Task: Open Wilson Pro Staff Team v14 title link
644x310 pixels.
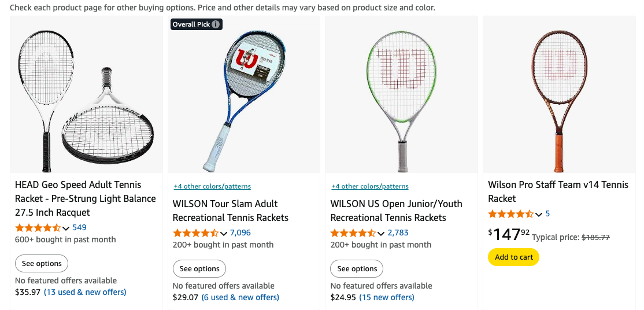Action: tap(558, 191)
